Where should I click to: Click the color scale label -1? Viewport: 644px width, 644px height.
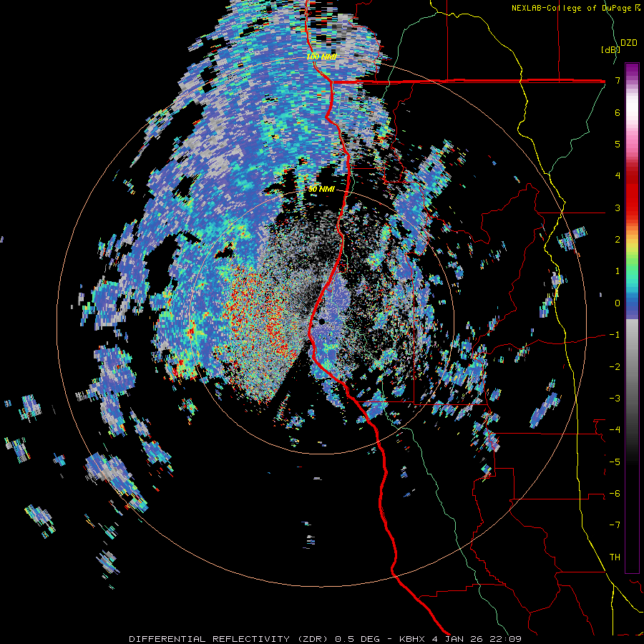tap(615, 335)
